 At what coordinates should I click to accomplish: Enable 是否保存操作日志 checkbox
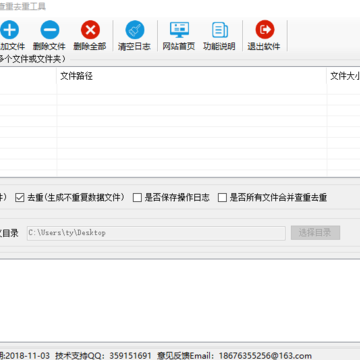pos(137,198)
